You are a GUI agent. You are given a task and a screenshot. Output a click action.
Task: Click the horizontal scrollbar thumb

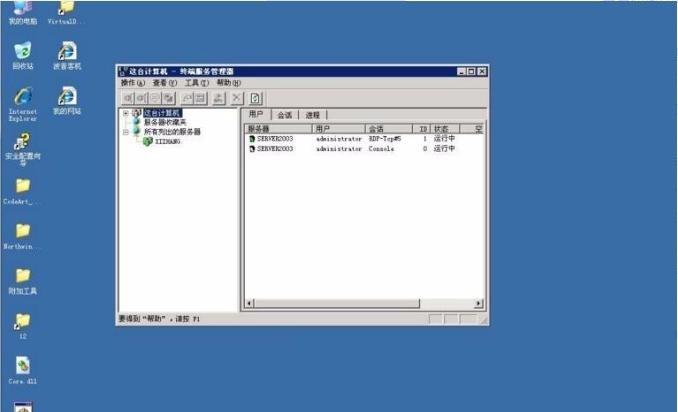tap(336, 303)
